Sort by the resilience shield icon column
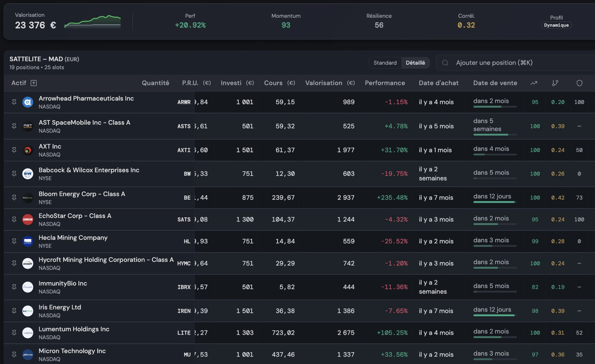Screen dimensions: 595x364 click(579, 83)
